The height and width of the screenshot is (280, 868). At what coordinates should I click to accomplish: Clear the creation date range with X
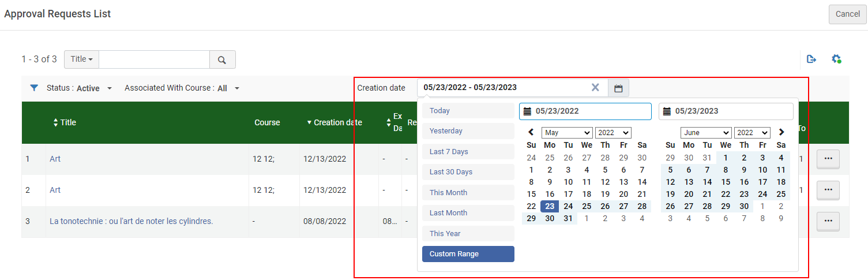point(595,88)
